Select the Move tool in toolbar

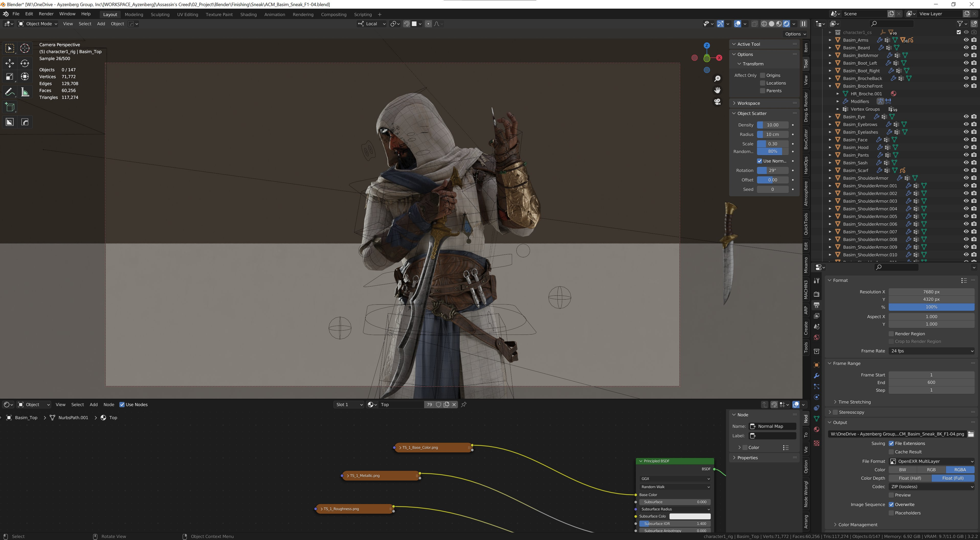(x=9, y=63)
